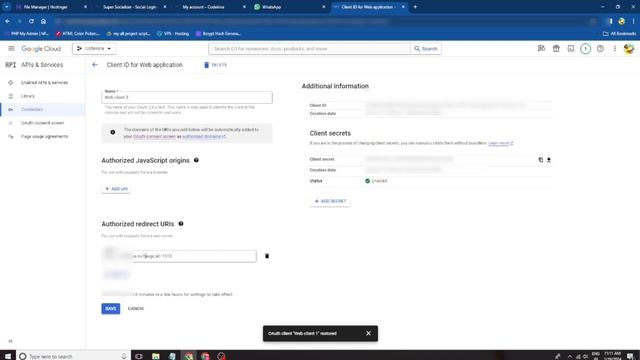Screen dimensions: 640x360
Task: Click browser back arrow
Action: (x=7, y=21)
